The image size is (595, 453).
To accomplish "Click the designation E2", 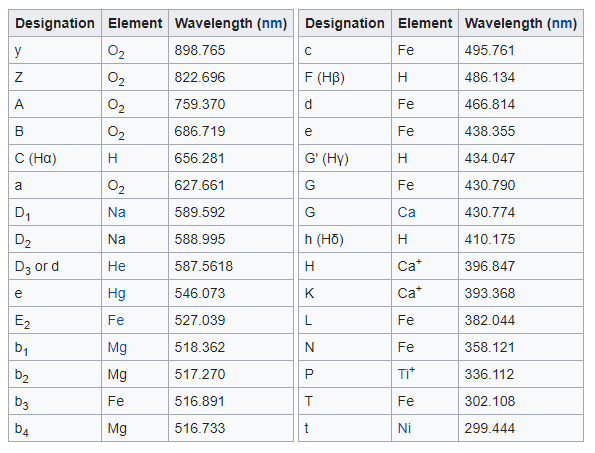I will click(22, 321).
